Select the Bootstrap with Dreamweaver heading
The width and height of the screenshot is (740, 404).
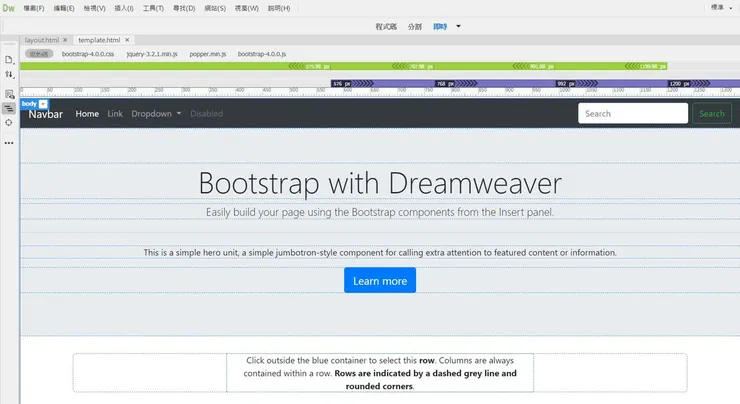pyautogui.click(x=380, y=183)
